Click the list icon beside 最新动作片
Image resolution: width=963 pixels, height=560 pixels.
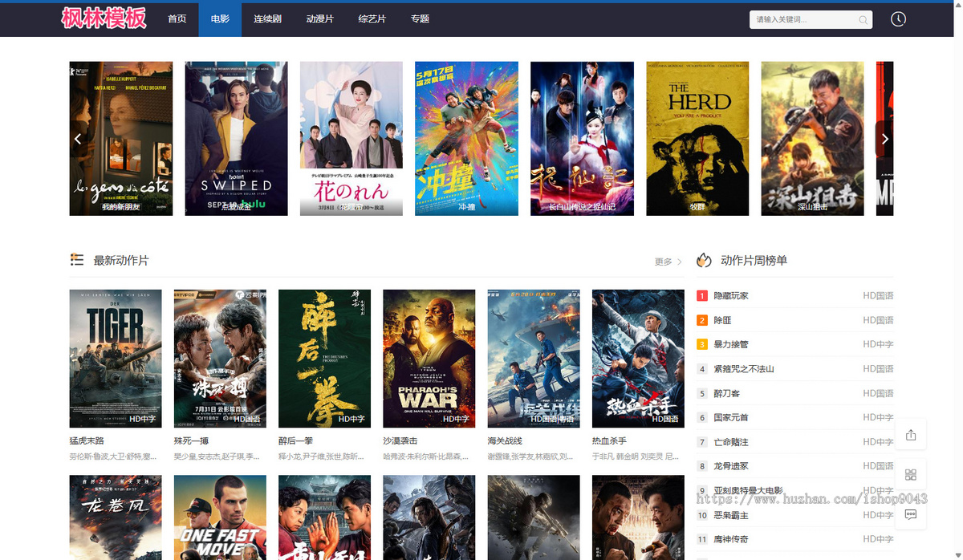(x=77, y=259)
